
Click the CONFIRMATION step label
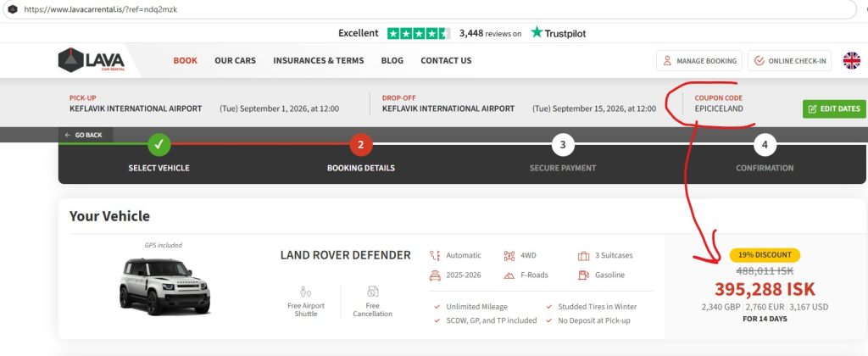point(765,168)
